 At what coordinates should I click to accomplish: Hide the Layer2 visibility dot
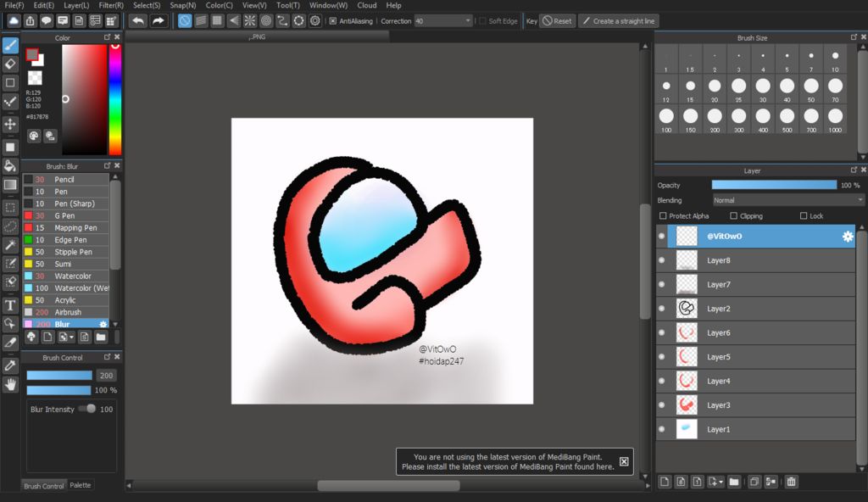pos(661,309)
